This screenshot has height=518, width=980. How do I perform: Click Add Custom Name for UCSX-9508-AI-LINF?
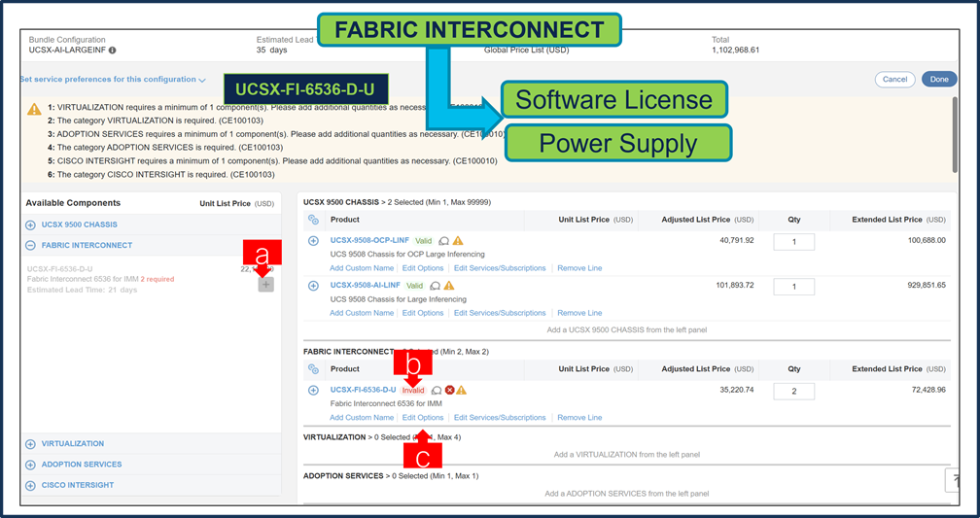(362, 313)
